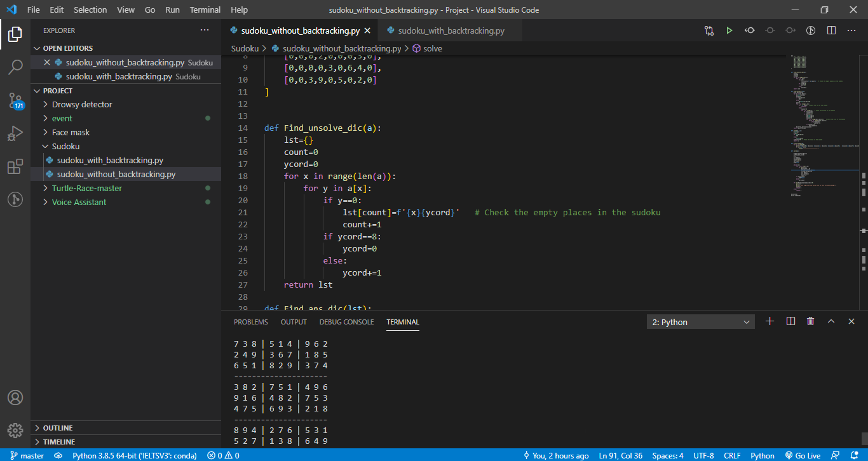Open Source Control view with 171 badge

(15, 100)
